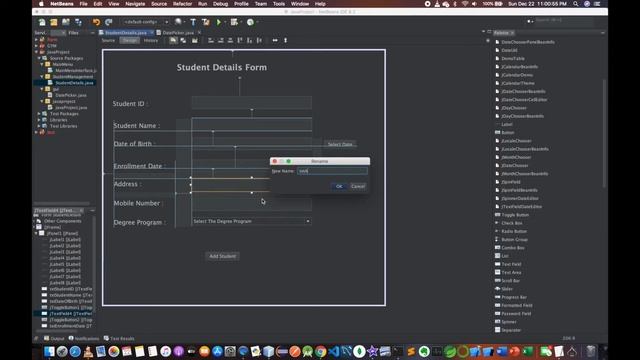Open Visual Studio Code from the Dock
The width and height of the screenshot is (640, 360).
tap(333, 351)
